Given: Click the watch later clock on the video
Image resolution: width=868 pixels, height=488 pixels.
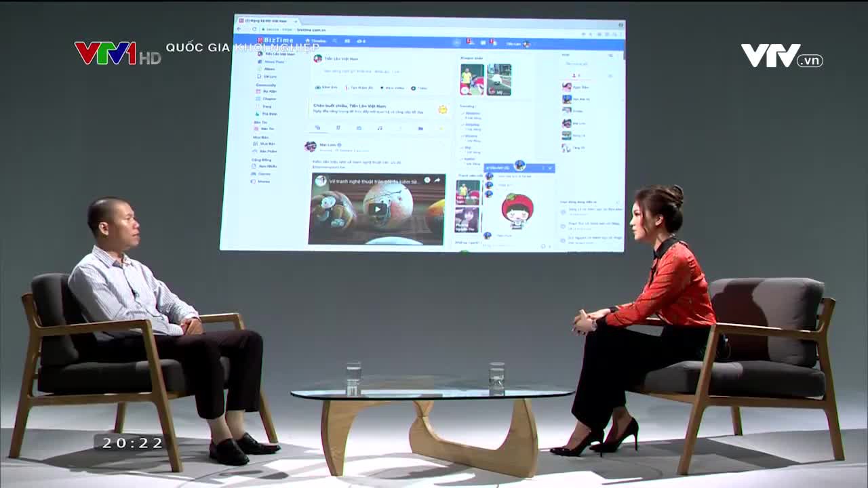Looking at the screenshot, I should click(427, 180).
